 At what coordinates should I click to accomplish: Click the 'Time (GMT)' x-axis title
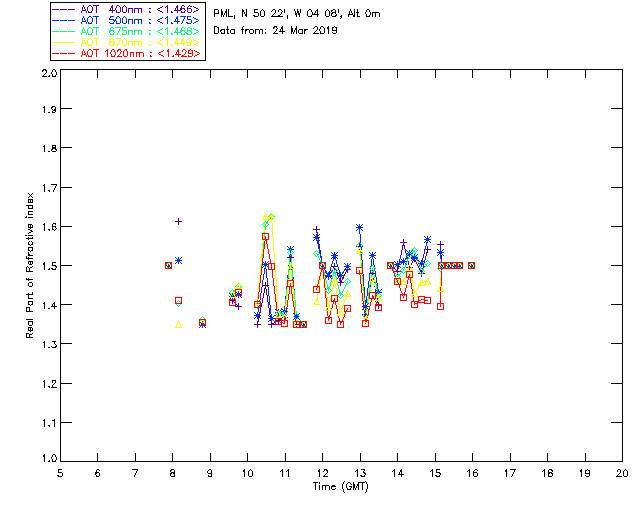pos(340,487)
